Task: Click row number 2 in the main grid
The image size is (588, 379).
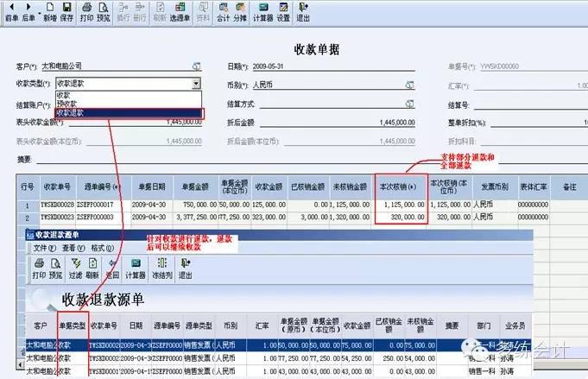Action: (28, 218)
